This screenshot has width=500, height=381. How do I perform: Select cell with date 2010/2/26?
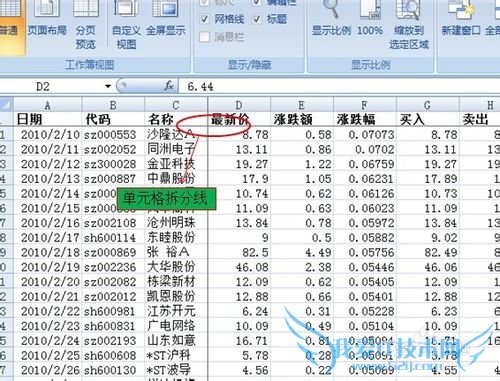pyautogui.click(x=47, y=370)
